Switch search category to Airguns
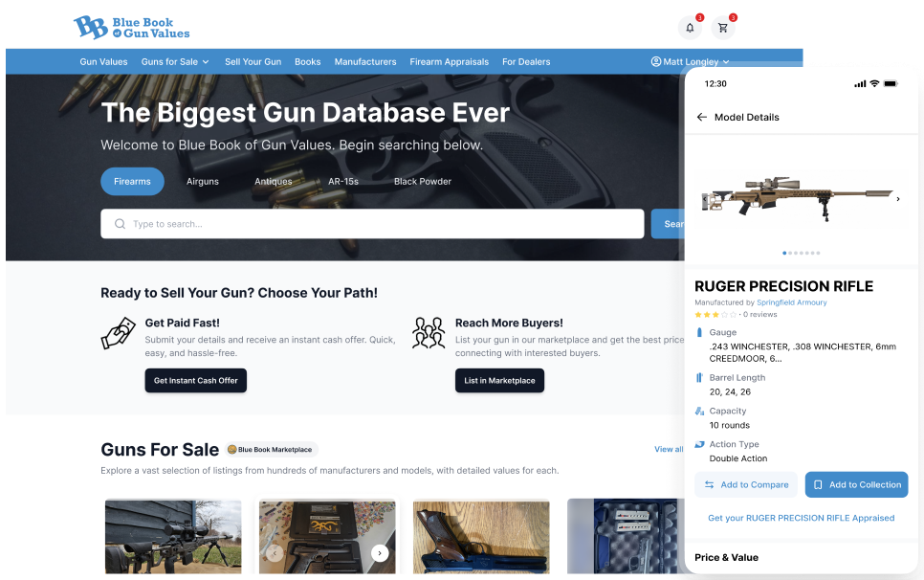 click(x=203, y=181)
